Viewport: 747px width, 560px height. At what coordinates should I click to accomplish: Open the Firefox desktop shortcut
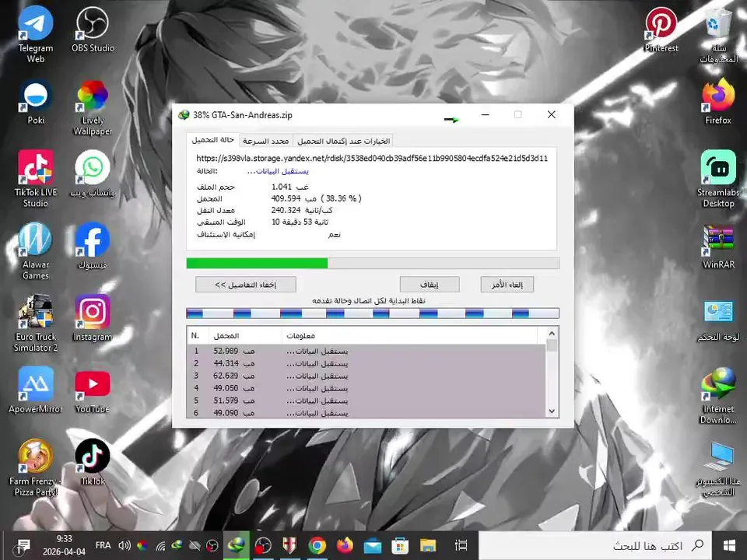click(x=718, y=103)
